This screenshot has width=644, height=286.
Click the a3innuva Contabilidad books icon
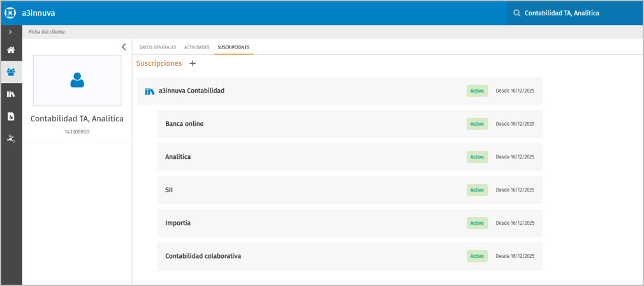point(149,91)
